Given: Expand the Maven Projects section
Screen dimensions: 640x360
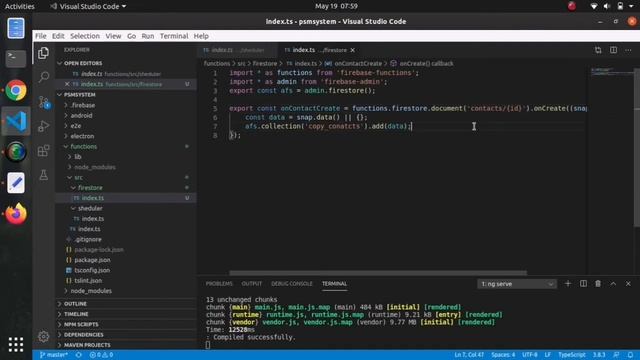Looking at the screenshot, I should (x=87, y=345).
